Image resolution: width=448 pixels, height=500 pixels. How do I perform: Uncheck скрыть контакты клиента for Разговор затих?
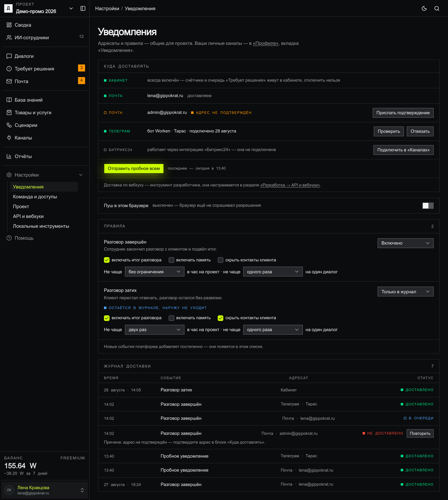(x=220, y=318)
